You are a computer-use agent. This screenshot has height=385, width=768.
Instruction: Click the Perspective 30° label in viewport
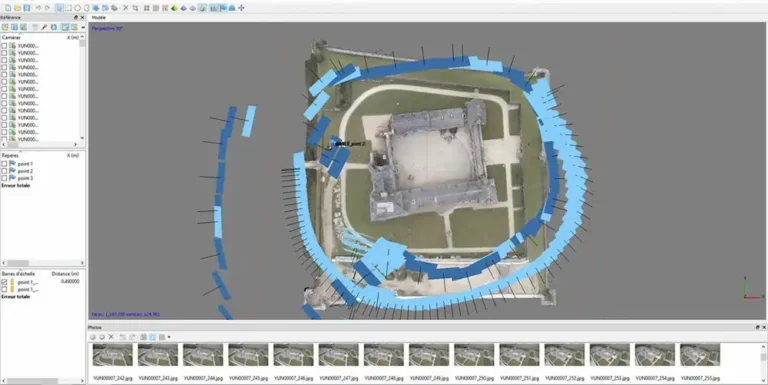click(107, 28)
